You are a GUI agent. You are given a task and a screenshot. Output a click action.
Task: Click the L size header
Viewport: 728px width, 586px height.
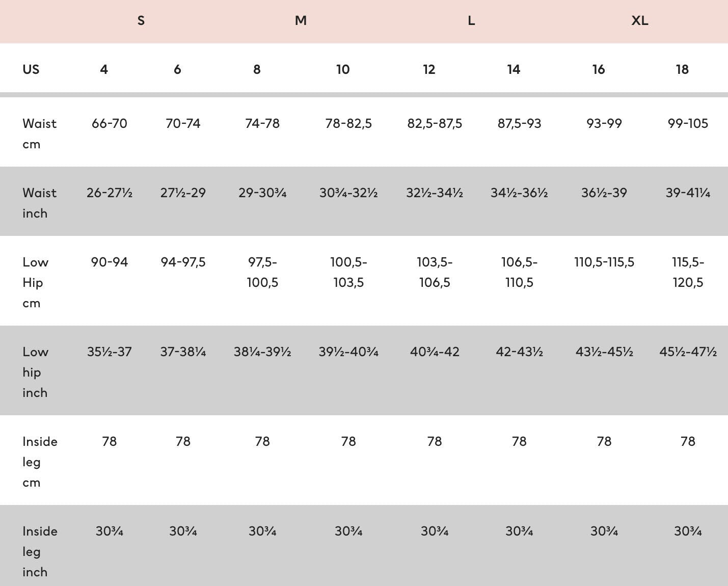[471, 21]
